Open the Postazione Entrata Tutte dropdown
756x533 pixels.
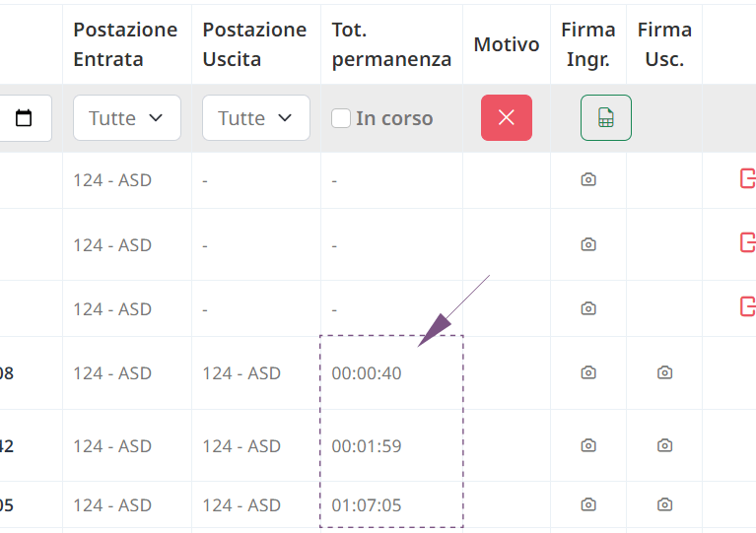(x=127, y=117)
